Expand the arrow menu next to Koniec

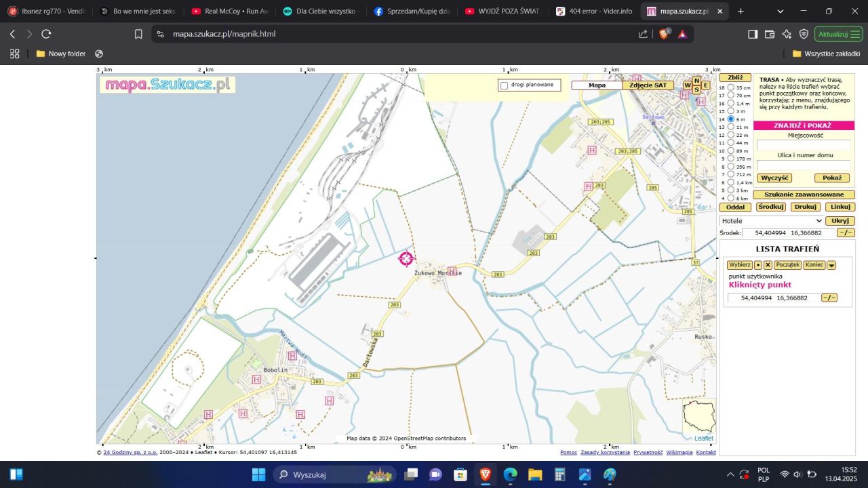tap(831, 265)
